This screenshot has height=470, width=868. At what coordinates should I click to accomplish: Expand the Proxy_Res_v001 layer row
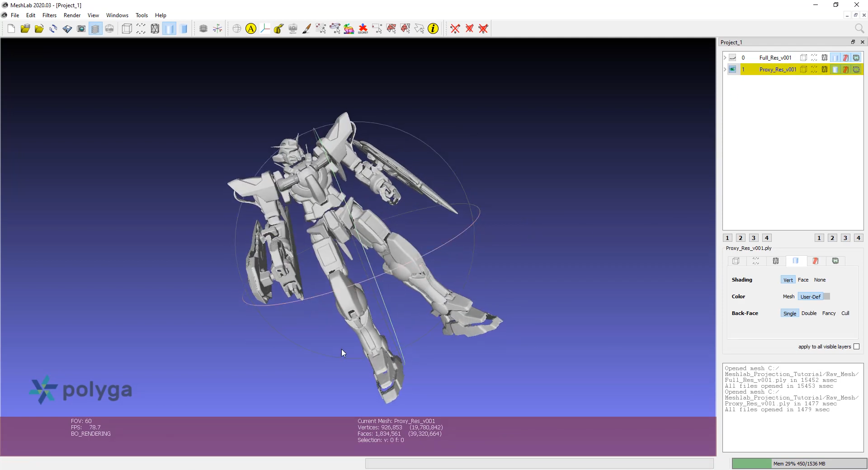[725, 70]
